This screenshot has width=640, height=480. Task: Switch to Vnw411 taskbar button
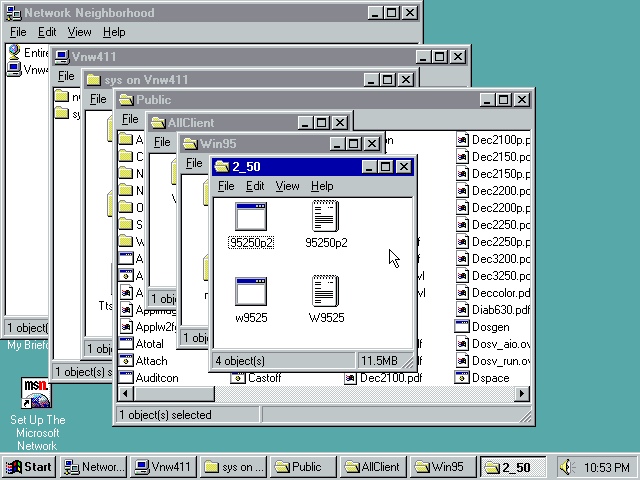[165, 467]
